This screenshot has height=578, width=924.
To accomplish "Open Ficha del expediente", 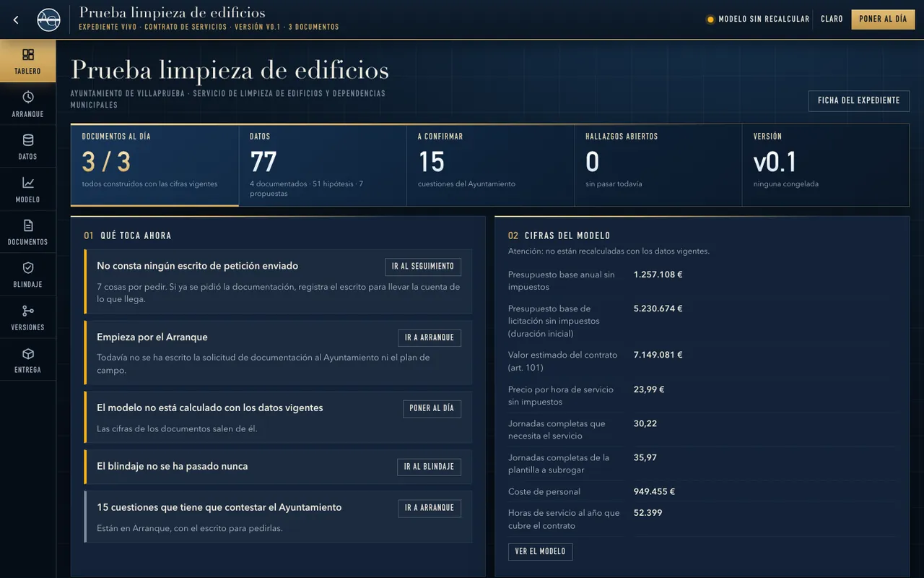I will click(859, 101).
